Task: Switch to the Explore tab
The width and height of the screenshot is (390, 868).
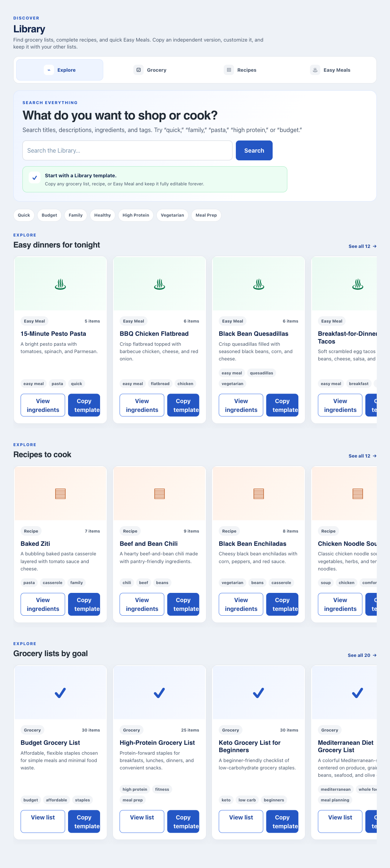Action: (x=60, y=70)
